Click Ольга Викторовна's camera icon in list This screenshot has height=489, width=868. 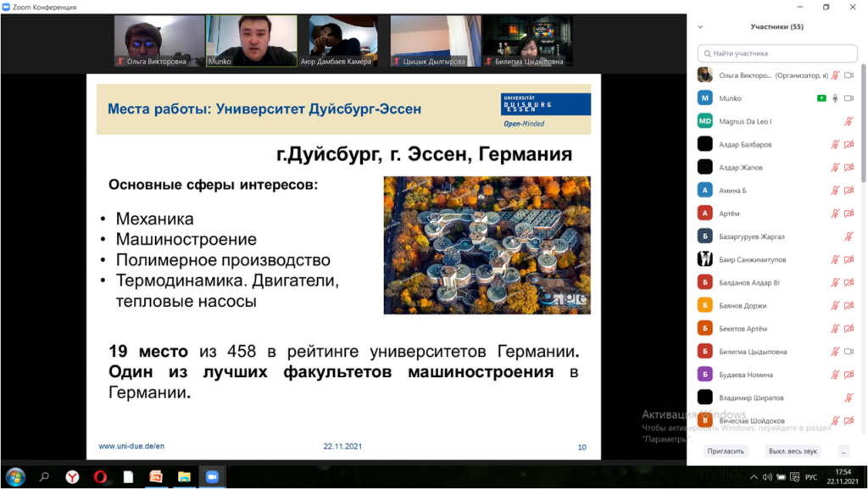point(849,75)
